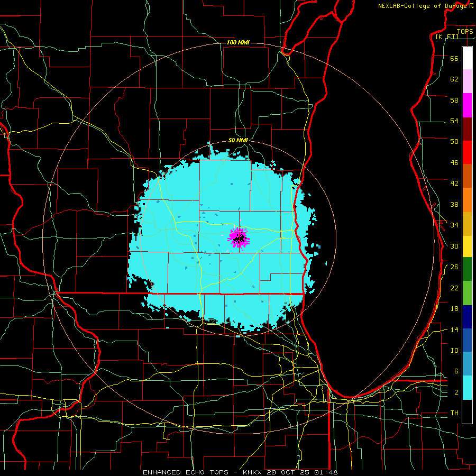Click the 14 legend value
This screenshot has height=476, width=476.
click(454, 329)
